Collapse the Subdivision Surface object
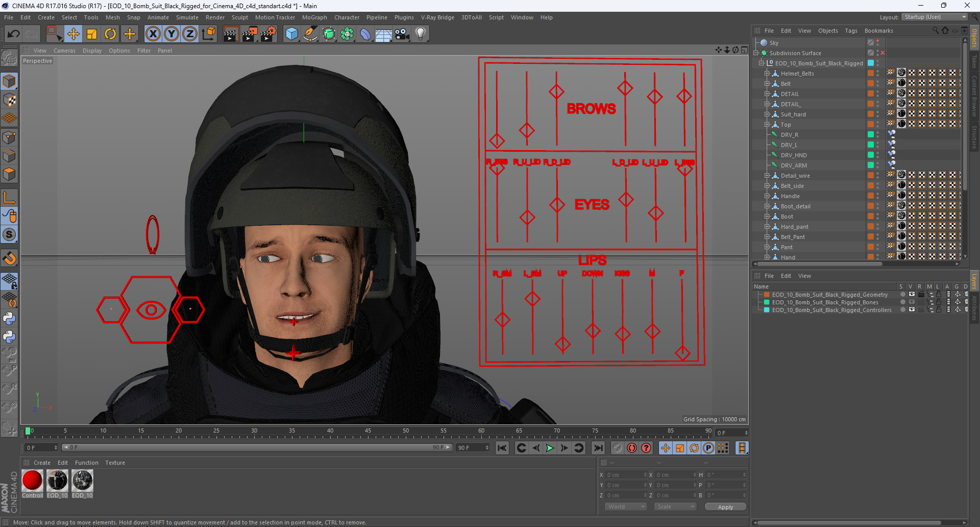Image resolution: width=980 pixels, height=527 pixels. [756, 53]
